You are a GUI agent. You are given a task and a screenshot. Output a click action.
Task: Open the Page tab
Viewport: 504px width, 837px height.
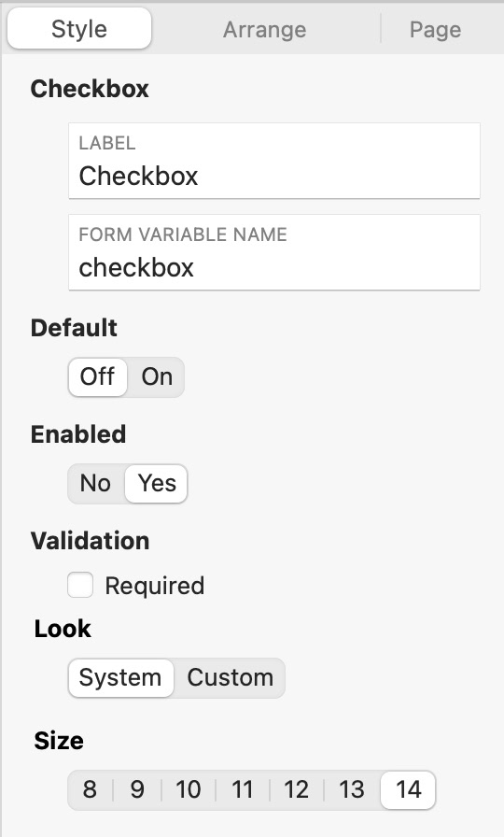(x=435, y=29)
